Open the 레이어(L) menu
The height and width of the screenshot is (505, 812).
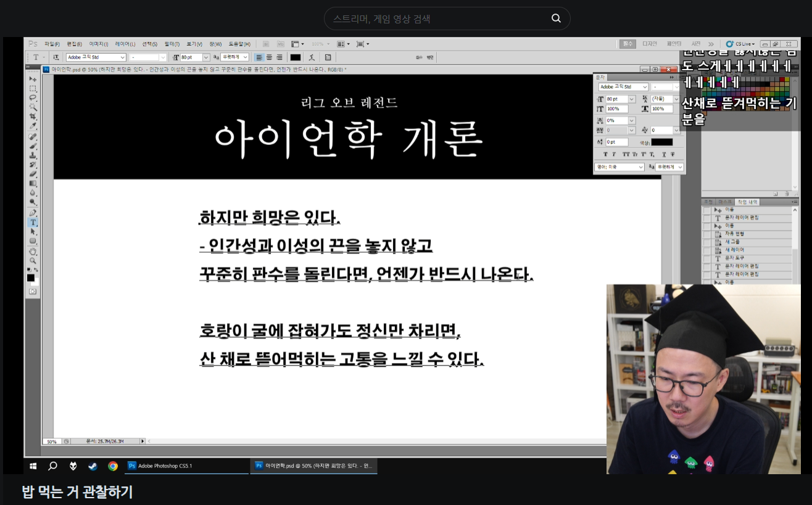click(125, 44)
